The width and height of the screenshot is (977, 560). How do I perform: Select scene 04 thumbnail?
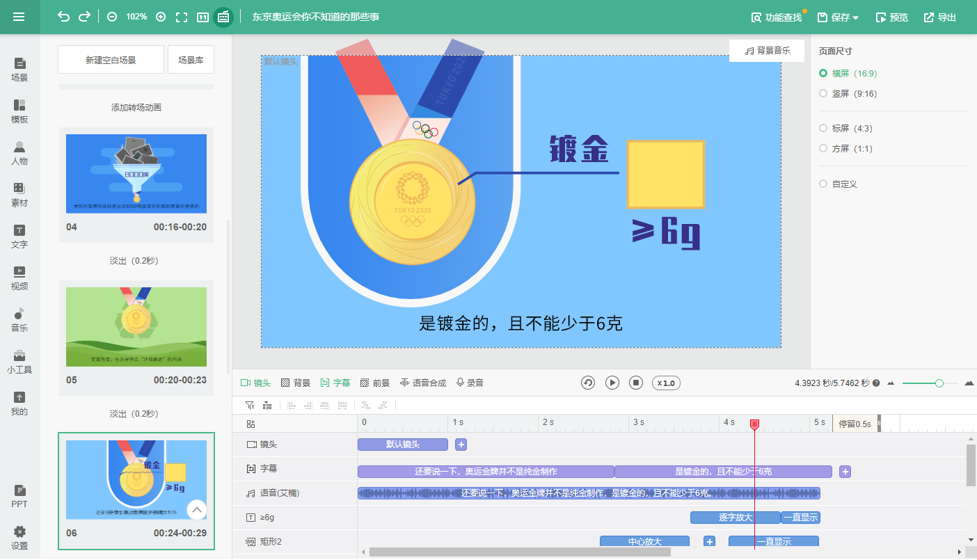[136, 174]
